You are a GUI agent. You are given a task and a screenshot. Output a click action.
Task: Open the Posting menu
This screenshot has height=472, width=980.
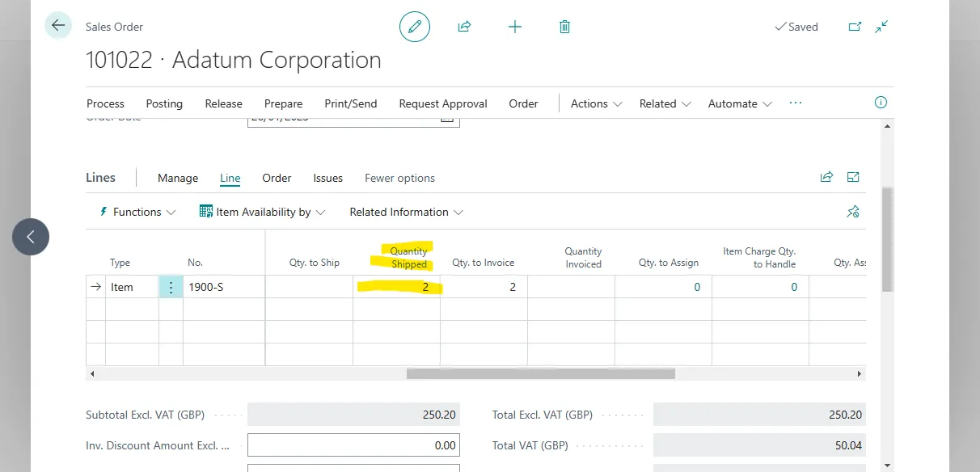pyautogui.click(x=164, y=103)
